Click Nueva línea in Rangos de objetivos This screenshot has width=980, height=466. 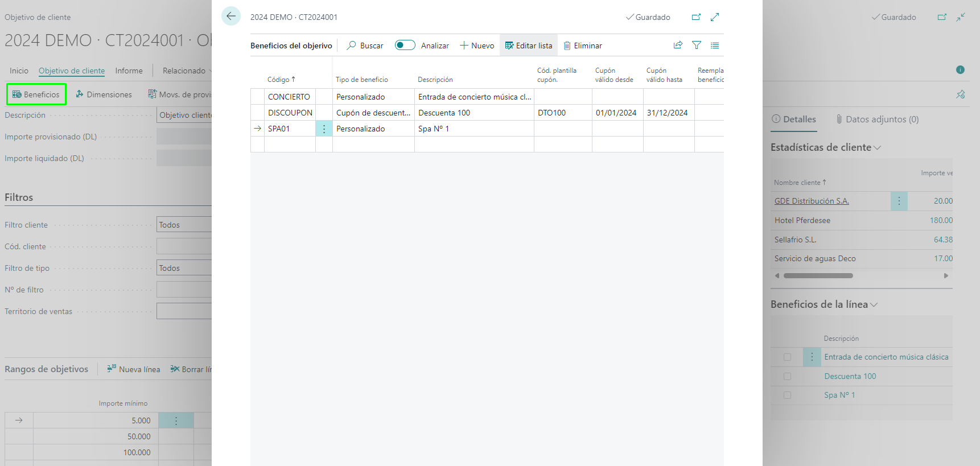point(134,369)
